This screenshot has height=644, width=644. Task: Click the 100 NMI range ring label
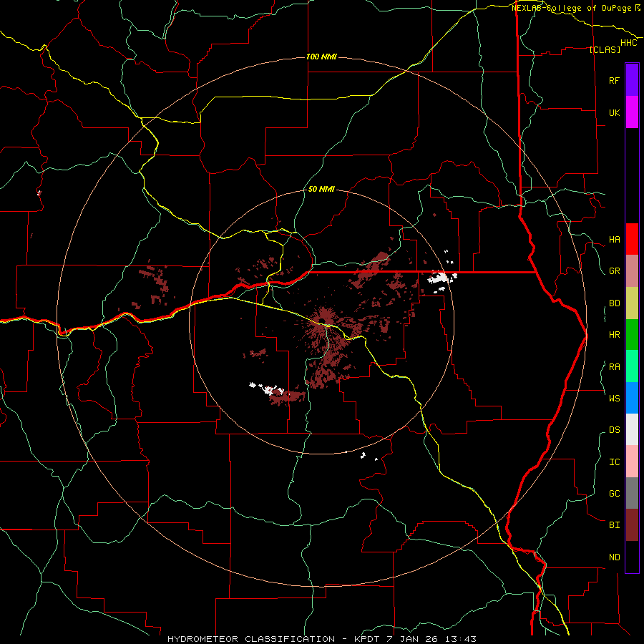[321, 57]
